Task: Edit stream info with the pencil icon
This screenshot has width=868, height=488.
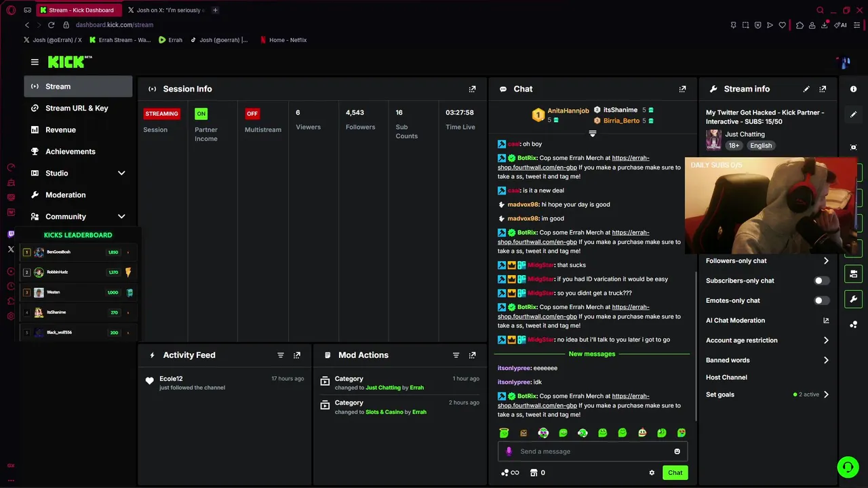Action: point(806,89)
